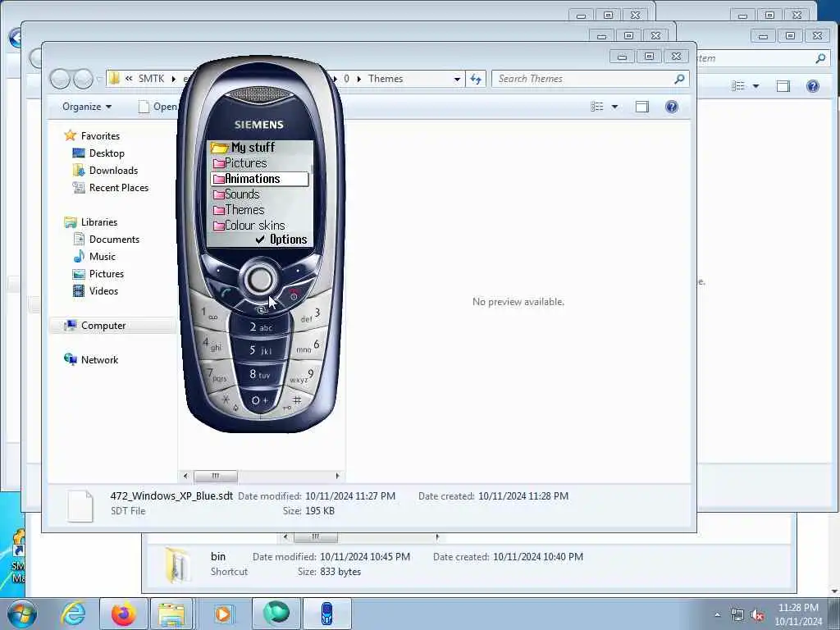Click the Back button in Themes window
The image size is (840, 630).
pos(60,79)
